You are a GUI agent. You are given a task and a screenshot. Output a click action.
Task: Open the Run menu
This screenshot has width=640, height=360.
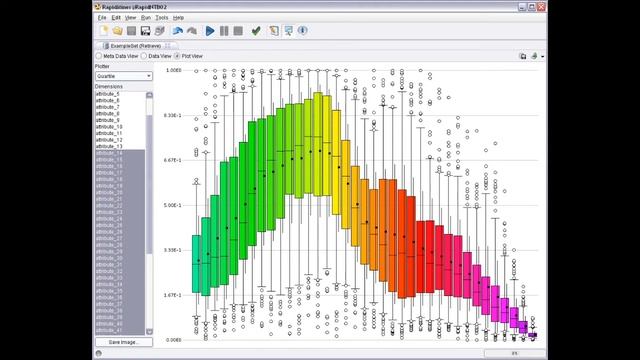[146, 18]
